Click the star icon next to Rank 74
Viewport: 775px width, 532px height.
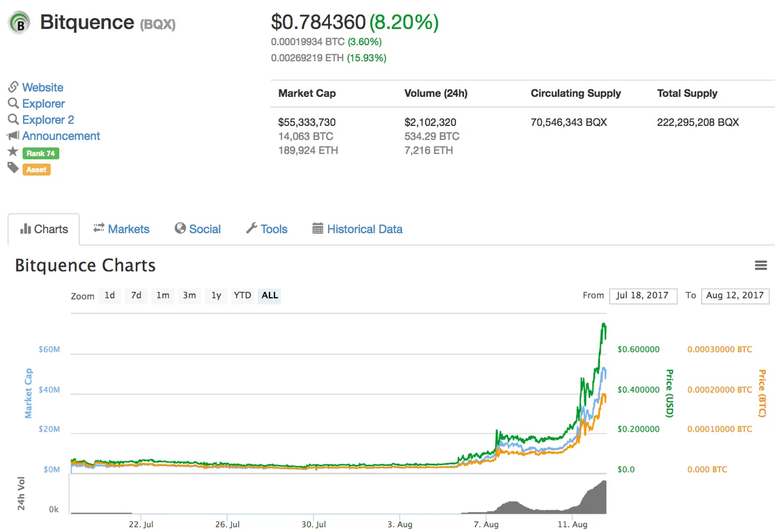[13, 152]
